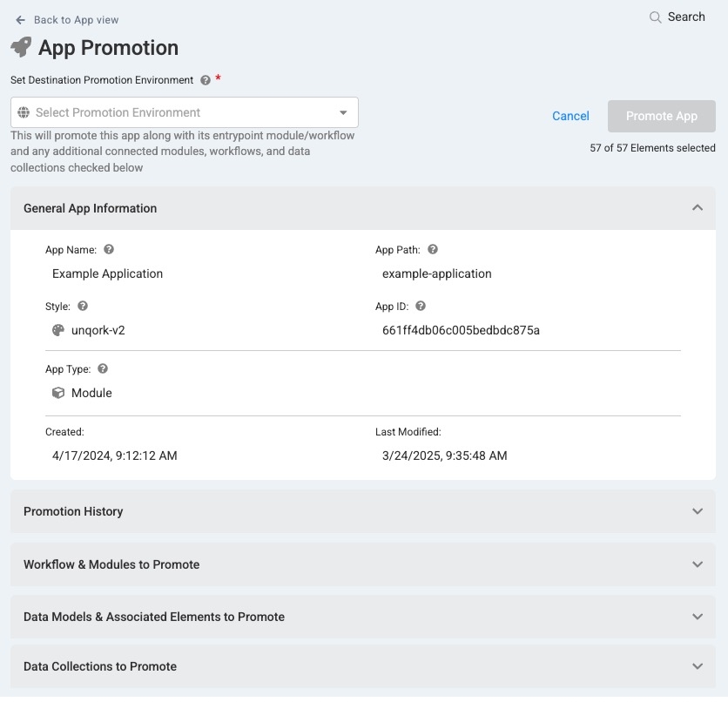Click the environment dropdown caret arrow

343,113
